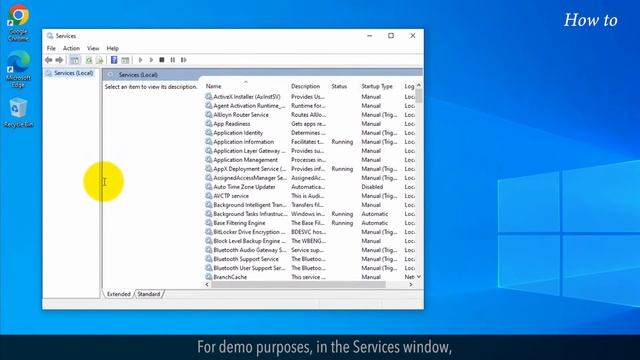Screen dimensions: 640x360
Task: Click gear icon of Auto Time Zone Updater
Action: click(209, 187)
